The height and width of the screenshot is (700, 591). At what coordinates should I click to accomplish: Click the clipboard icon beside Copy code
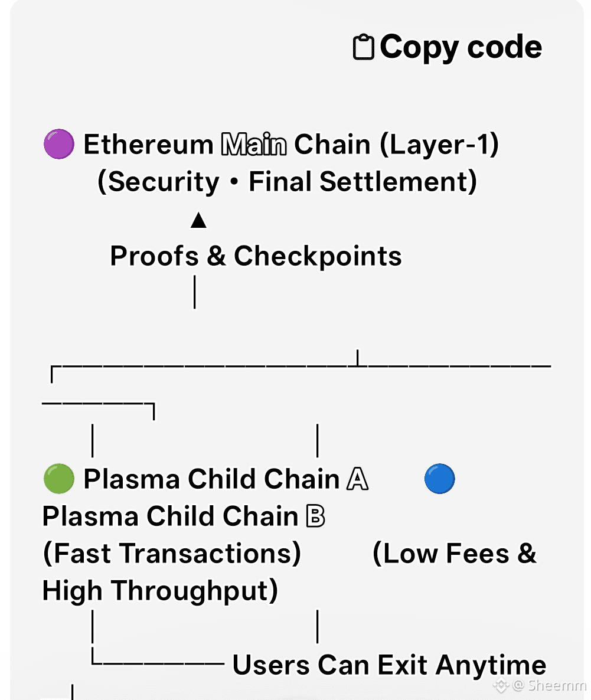pyautogui.click(x=363, y=47)
